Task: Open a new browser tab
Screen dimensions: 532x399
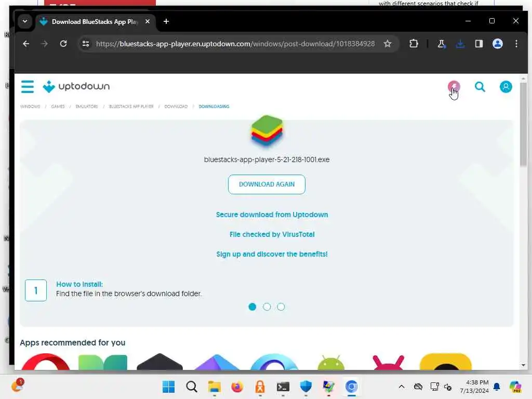Action: click(166, 21)
